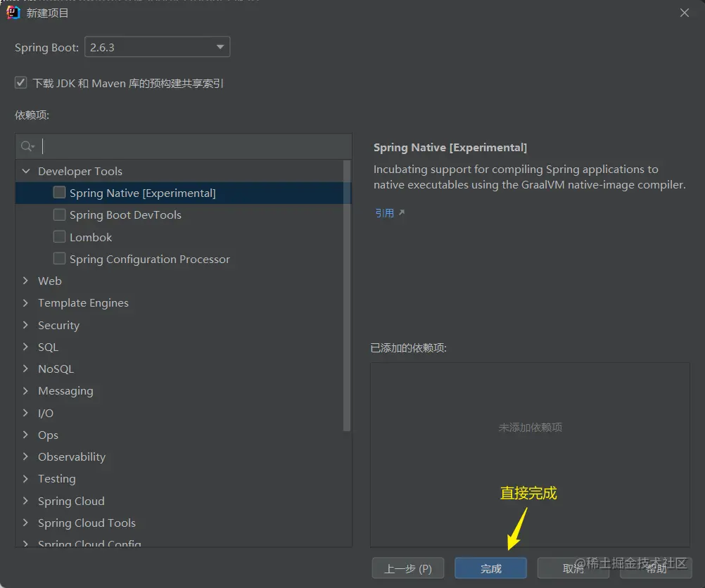Click the 帮助 help button
Image resolution: width=705 pixels, height=588 pixels.
656,569
